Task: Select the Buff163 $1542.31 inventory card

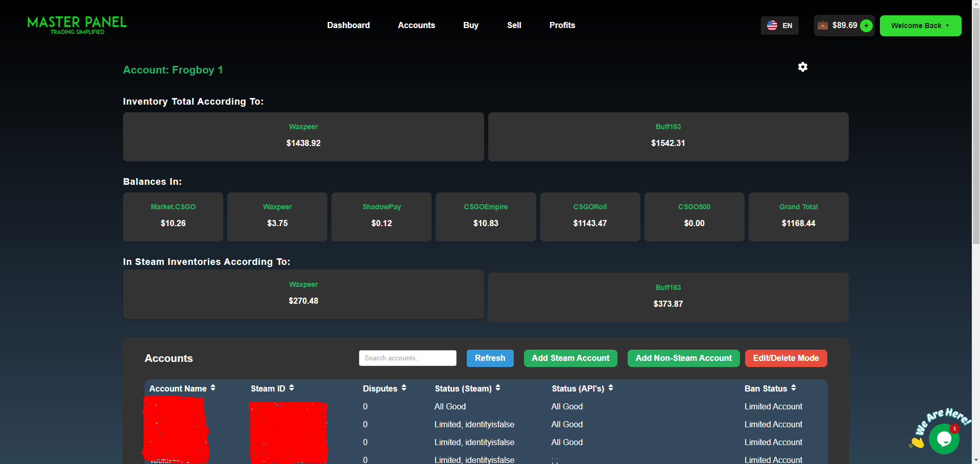Action: [x=668, y=137]
